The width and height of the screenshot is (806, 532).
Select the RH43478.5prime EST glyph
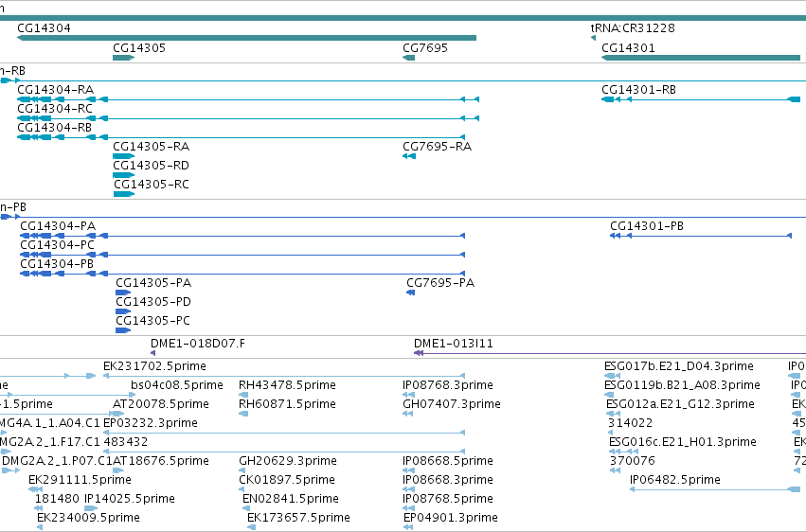pyautogui.click(x=243, y=395)
